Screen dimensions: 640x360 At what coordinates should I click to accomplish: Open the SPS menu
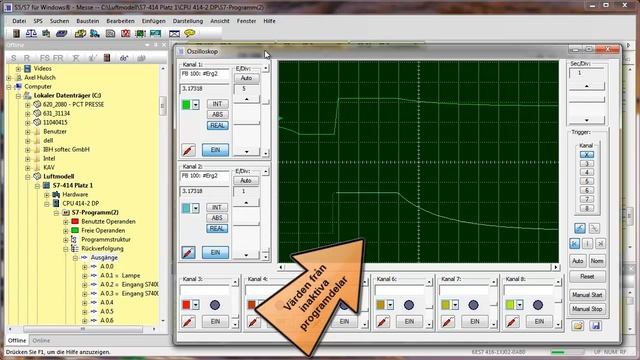point(38,21)
